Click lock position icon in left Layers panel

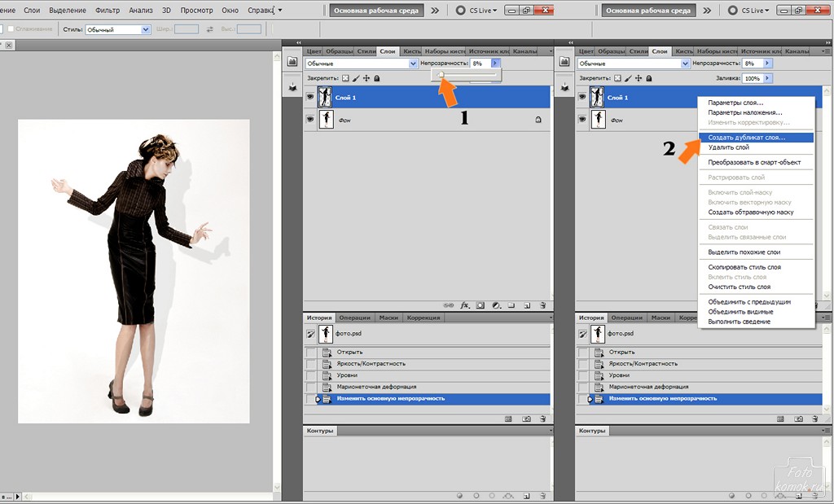coord(366,78)
